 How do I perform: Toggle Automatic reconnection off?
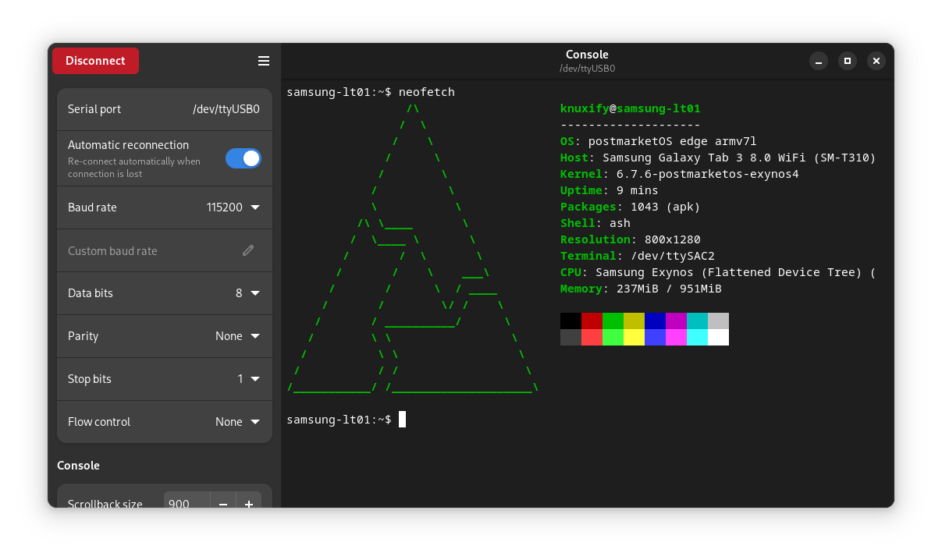tap(243, 158)
